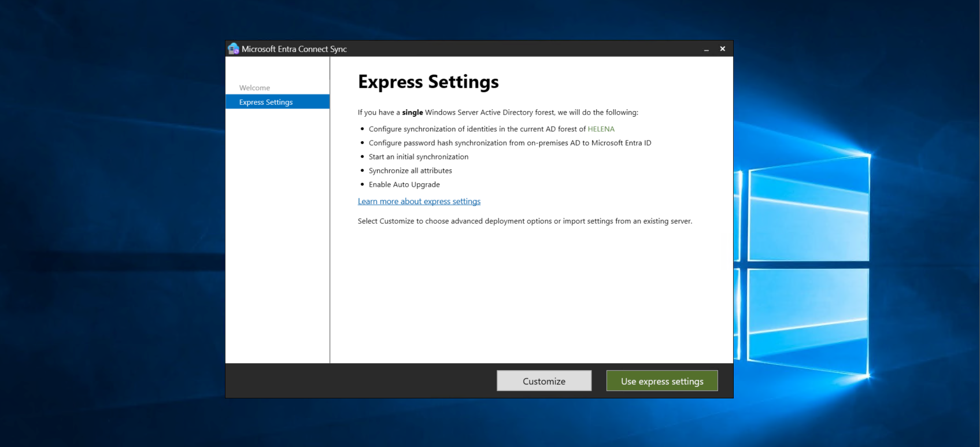Click the Start an initial synchronization bullet
The width and height of the screenshot is (980, 447).
(418, 157)
